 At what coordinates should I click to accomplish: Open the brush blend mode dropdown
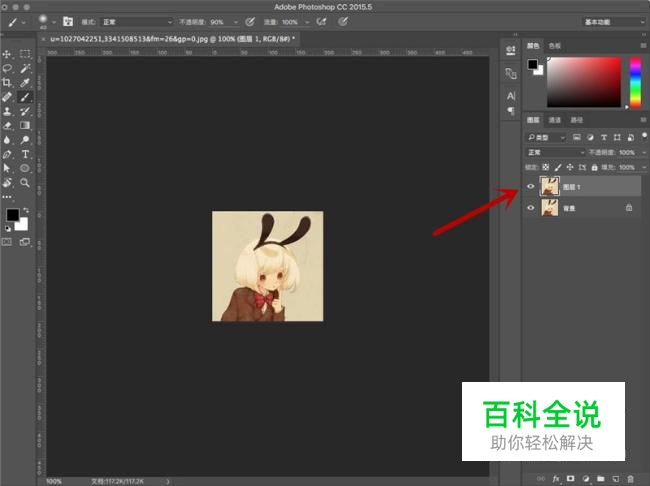pyautogui.click(x=135, y=21)
